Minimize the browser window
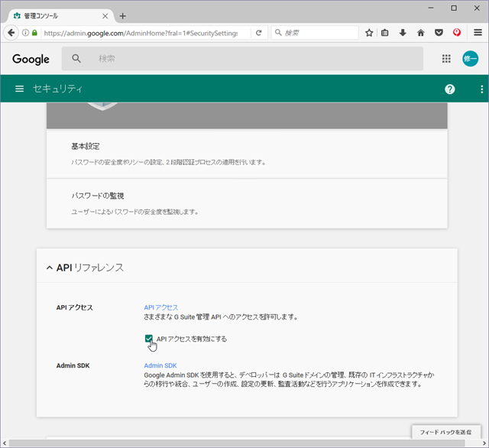This screenshot has width=489, height=448. coord(431,8)
